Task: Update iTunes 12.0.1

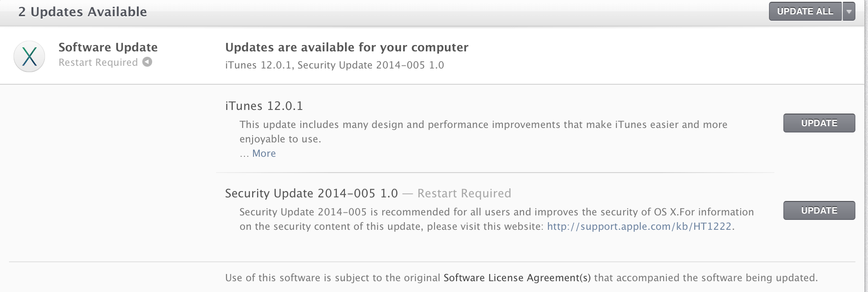Action: [819, 123]
